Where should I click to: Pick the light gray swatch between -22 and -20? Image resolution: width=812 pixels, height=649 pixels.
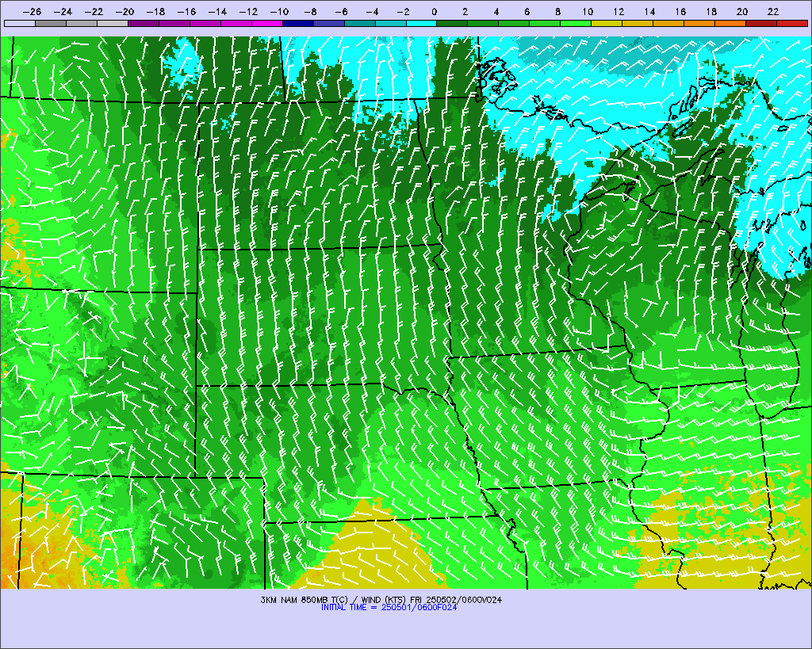click(x=113, y=23)
